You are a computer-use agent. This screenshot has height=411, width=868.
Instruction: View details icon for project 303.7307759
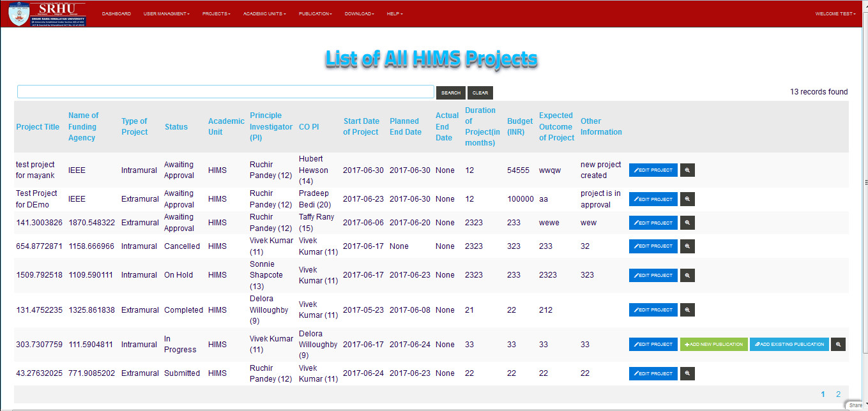pos(839,344)
